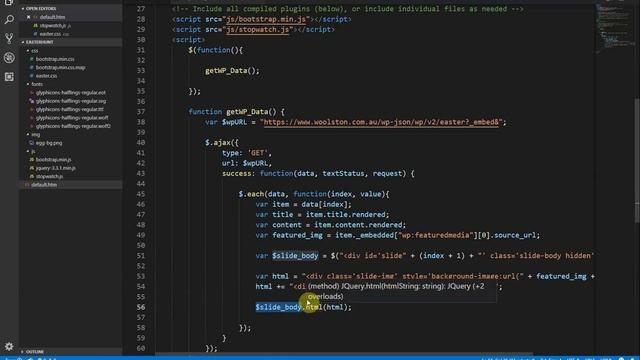Click line number 56 in gutter
The image size is (640, 360).
141,307
